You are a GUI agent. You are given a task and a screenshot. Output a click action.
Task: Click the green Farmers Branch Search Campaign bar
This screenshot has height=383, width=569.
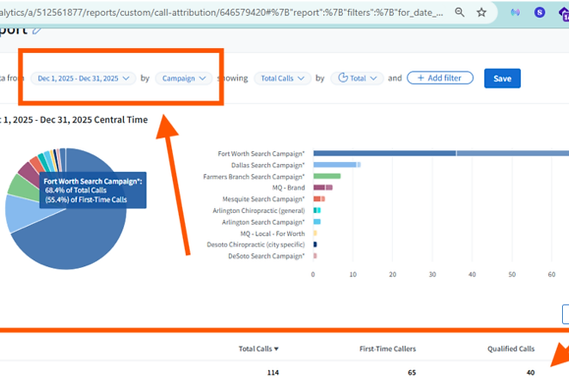click(327, 176)
